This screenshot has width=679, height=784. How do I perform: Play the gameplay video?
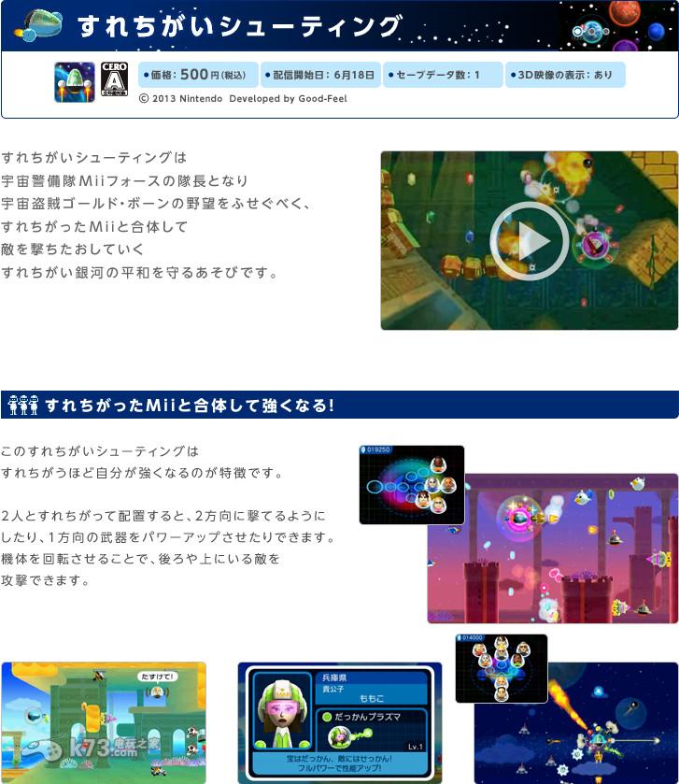click(x=529, y=241)
